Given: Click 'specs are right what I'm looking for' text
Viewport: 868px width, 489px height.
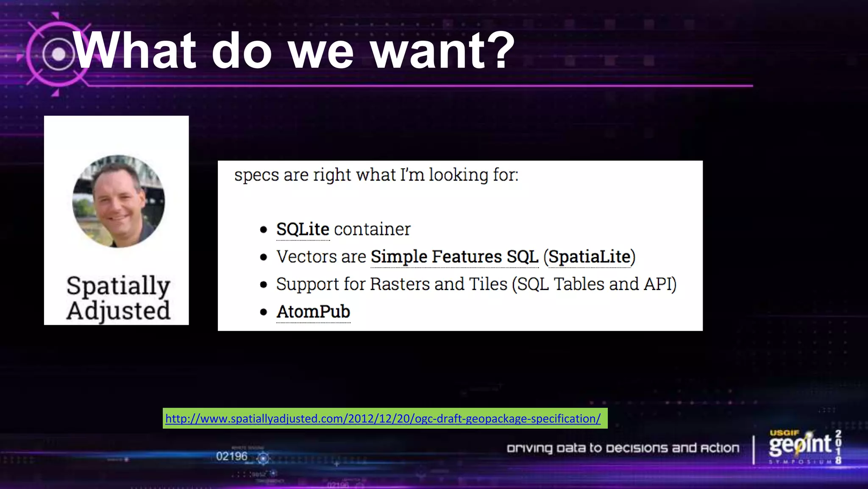Looking at the screenshot, I should 376,175.
